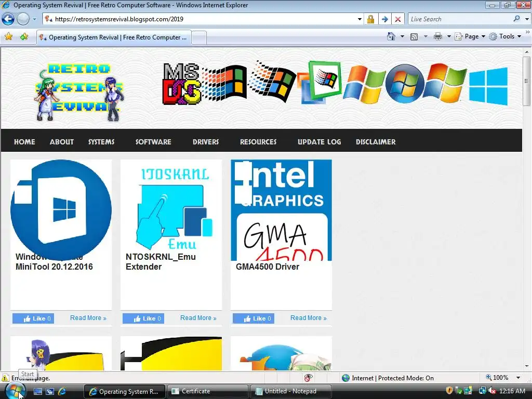Click the round Windows Vista orb logo
Viewport: 532px width, 399px height.
405,84
